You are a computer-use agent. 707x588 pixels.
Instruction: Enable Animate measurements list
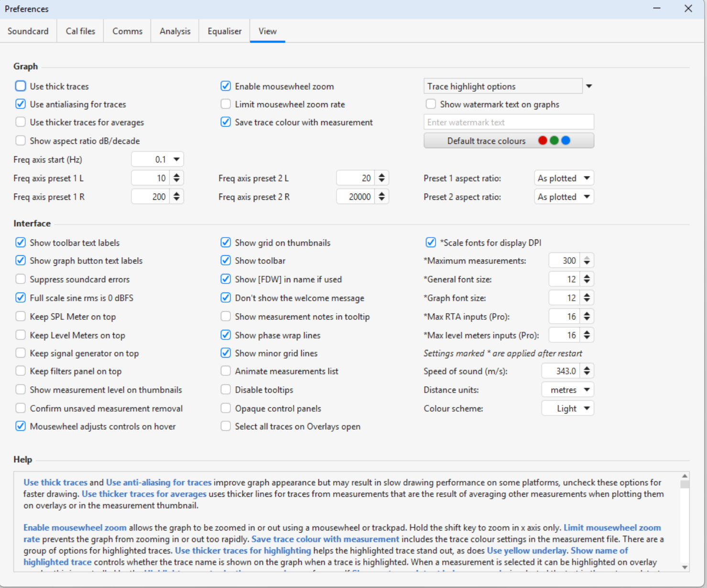226,371
